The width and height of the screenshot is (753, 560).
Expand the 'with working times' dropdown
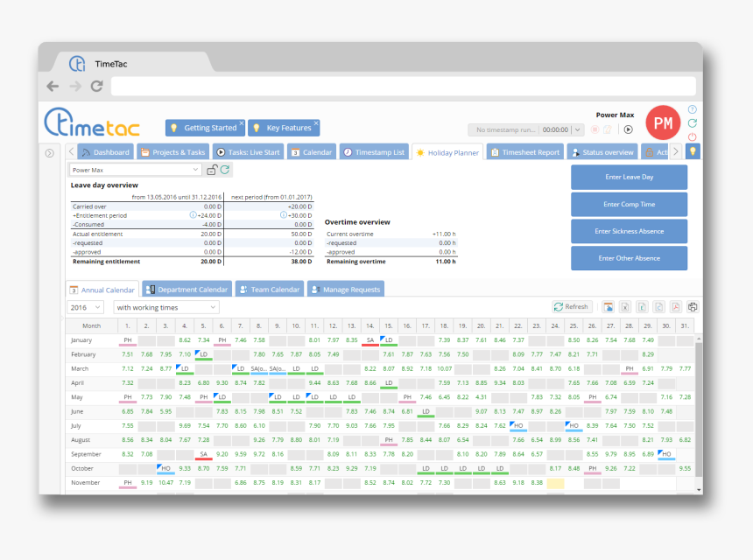pyautogui.click(x=166, y=307)
